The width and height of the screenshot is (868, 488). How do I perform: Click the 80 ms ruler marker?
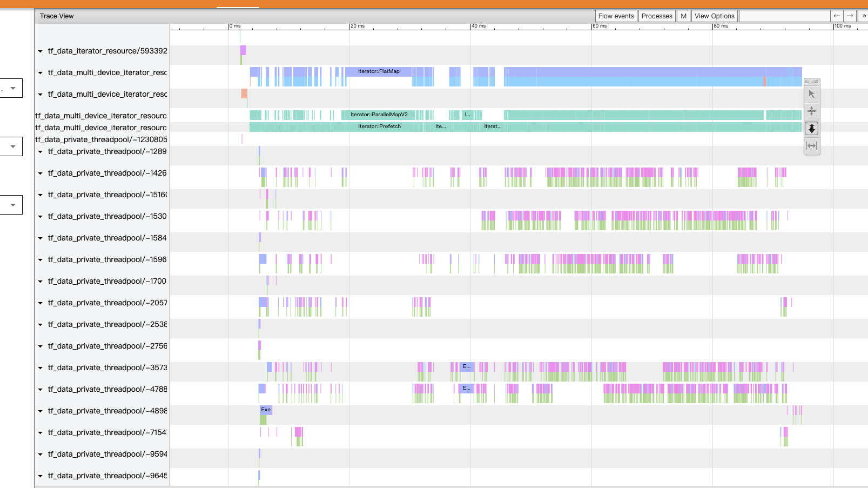click(720, 26)
